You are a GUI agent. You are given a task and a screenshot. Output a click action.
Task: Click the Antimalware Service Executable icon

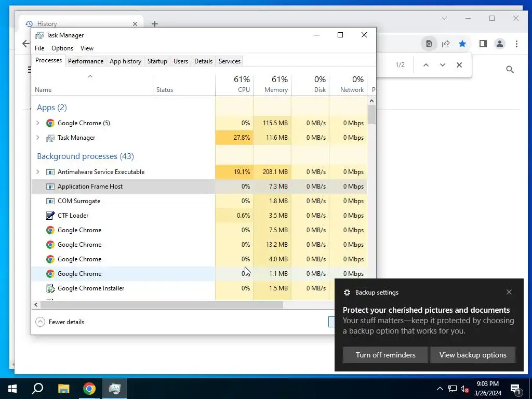[50, 172]
